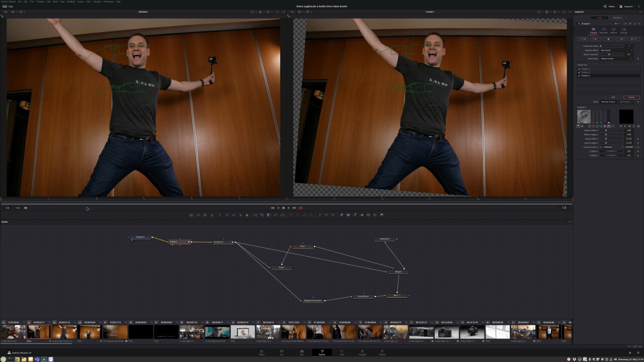The height and width of the screenshot is (362, 644).
Task: Click the Delete button in Tracker List
Action: pyautogui.click(x=632, y=98)
